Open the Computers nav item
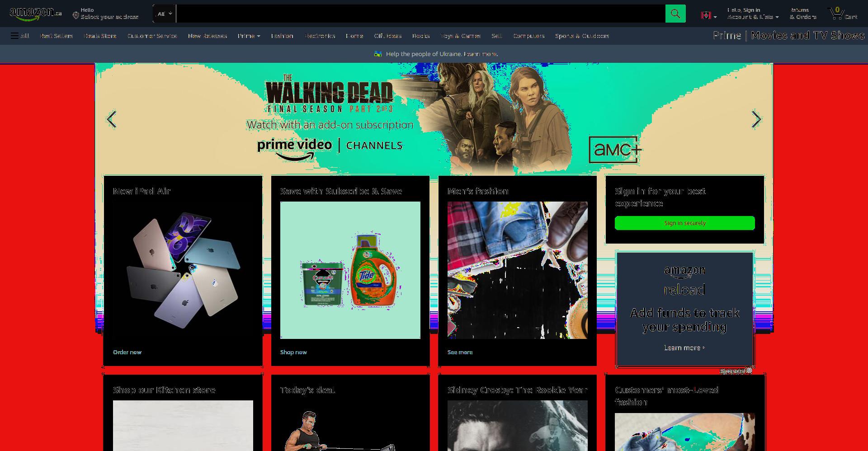 529,36
